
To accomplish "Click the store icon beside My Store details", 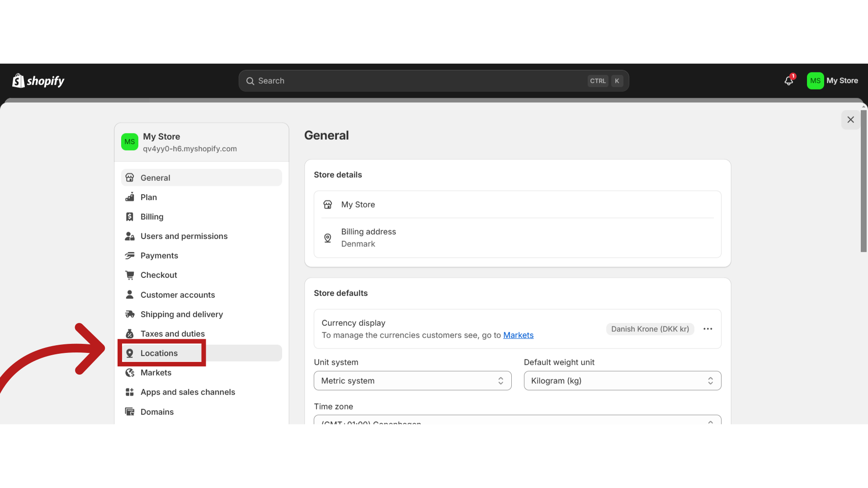I will pos(328,205).
